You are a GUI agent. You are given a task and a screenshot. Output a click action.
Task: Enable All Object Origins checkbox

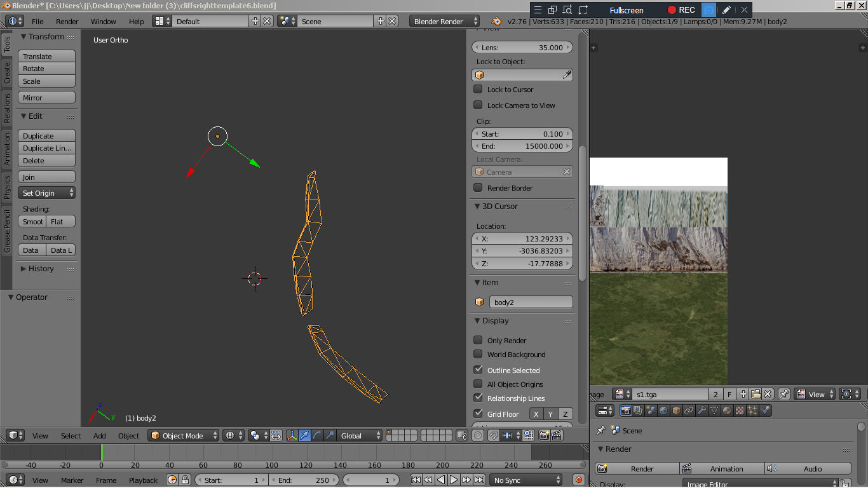point(478,384)
